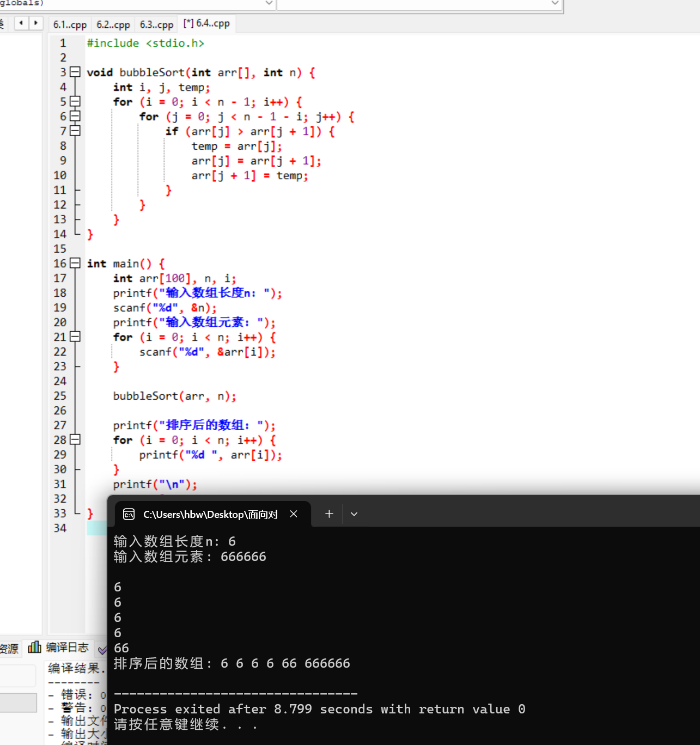Click the 'temp = arr[j];' statement
Viewport: 700px width, 745px height.
(x=237, y=146)
